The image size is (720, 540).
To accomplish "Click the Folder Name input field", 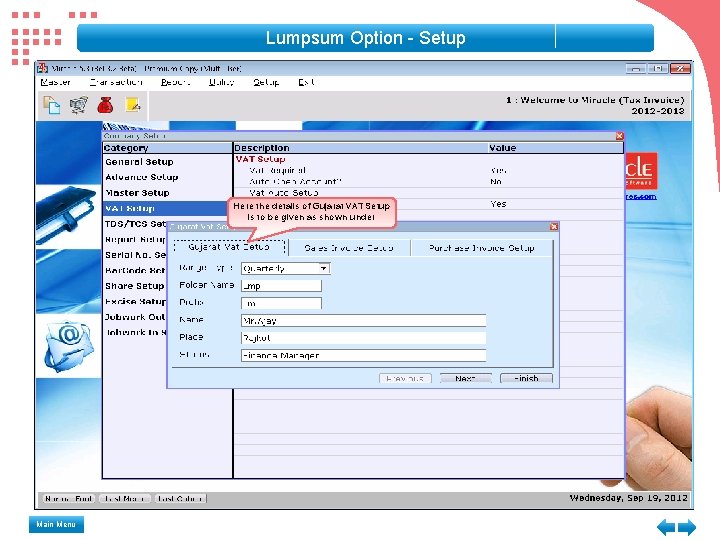I will [281, 286].
